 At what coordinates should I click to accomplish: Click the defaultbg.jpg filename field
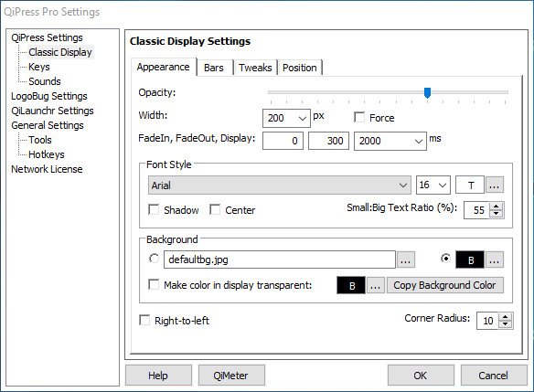280,260
